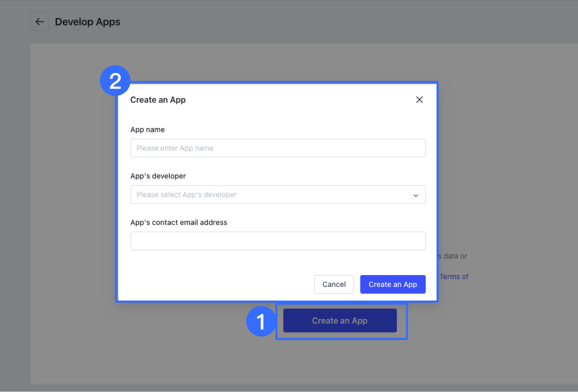This screenshot has height=392, width=578.
Task: Click the App name input field
Action: point(278,148)
